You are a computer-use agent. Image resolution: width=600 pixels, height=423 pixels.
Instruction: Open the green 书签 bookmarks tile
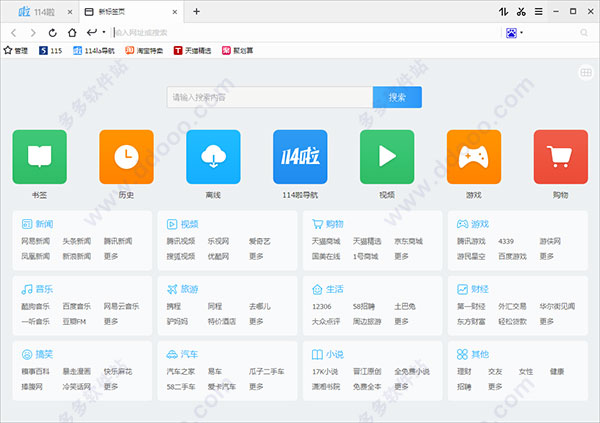(x=39, y=157)
